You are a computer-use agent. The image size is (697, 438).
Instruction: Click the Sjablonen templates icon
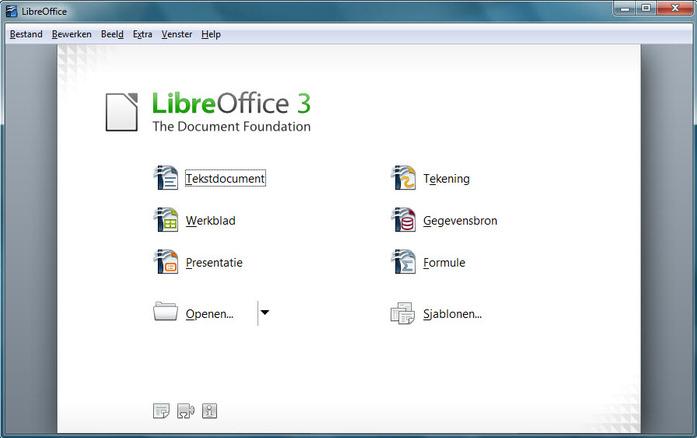click(x=403, y=313)
